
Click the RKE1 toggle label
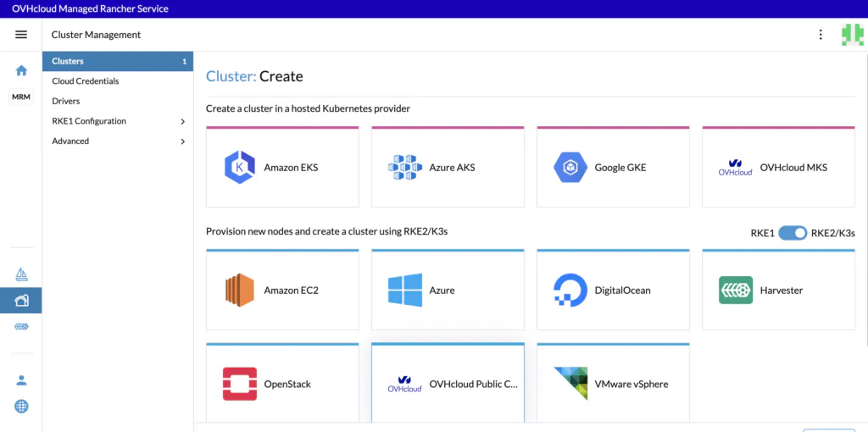click(762, 233)
